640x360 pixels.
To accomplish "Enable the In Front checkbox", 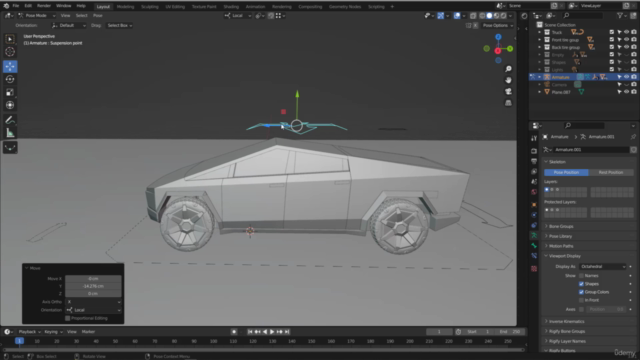I will pyautogui.click(x=581, y=300).
